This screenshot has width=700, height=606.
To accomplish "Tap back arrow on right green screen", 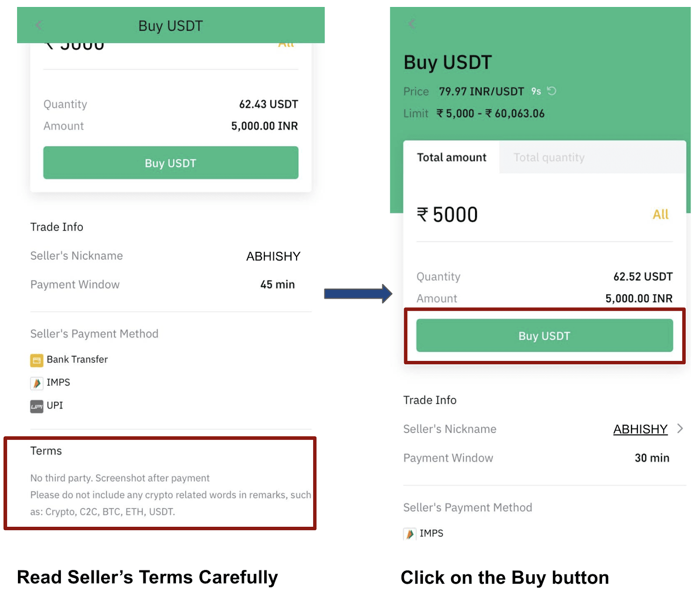I will pos(412,24).
